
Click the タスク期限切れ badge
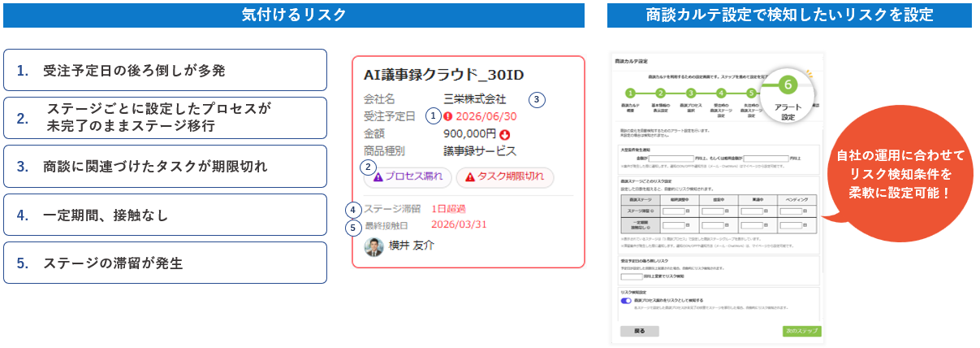[x=505, y=176]
